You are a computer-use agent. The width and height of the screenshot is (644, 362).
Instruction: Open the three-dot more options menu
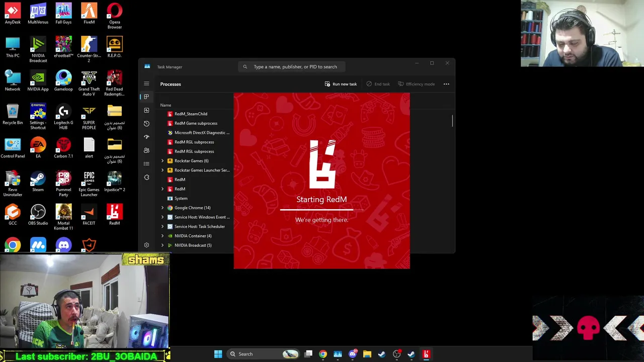[x=446, y=84]
